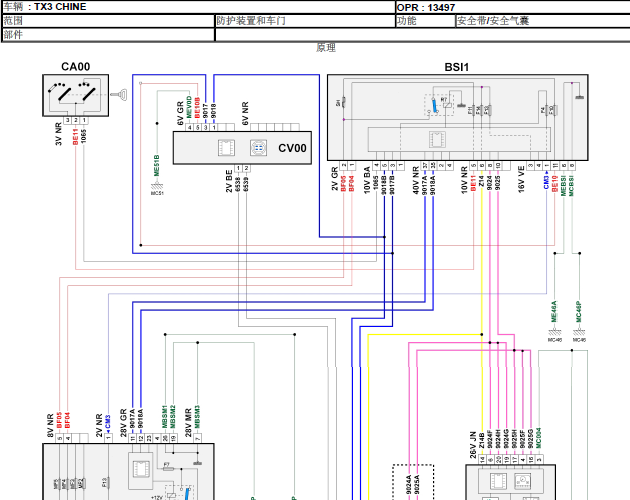Click the 10V NR connector label
Screen dimensions: 630x500
pos(464,180)
